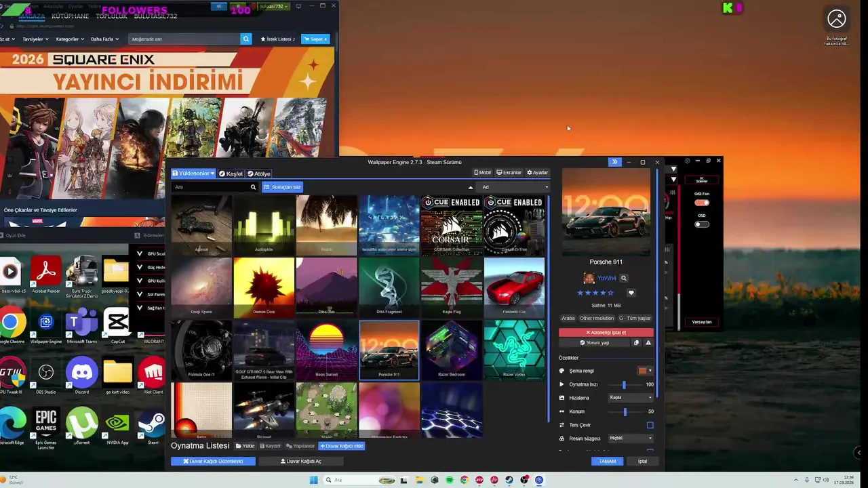Screen dimensions: 868x488
Task: Click the heart favorite icon
Action: 631,293
